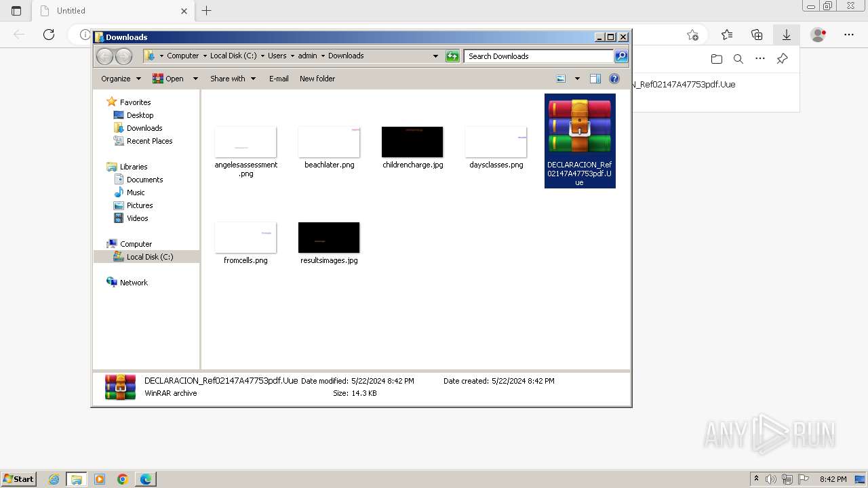Change the view with the views icon
868x488 pixels.
pyautogui.click(x=561, y=79)
